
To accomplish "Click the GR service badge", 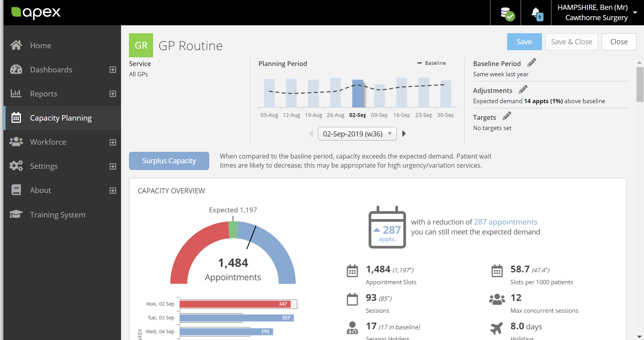I will pyautogui.click(x=141, y=45).
